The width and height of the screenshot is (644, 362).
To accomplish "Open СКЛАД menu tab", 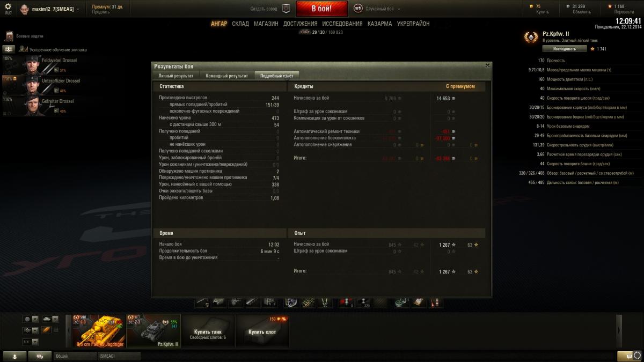I will pos(240,24).
